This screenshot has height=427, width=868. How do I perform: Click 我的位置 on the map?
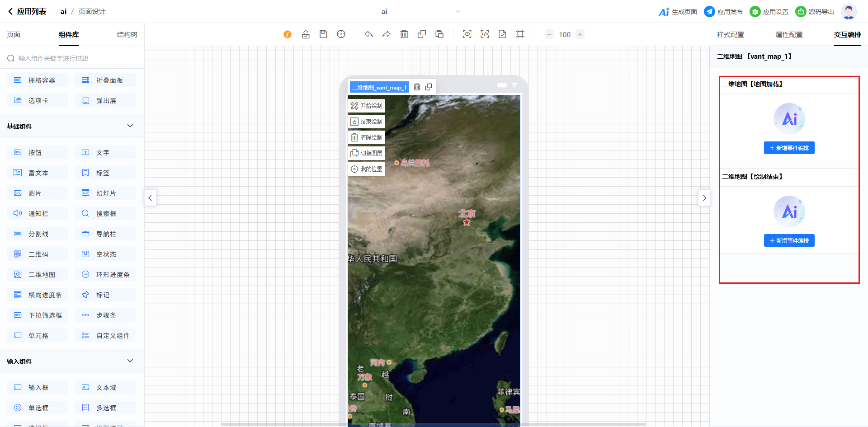pos(367,169)
